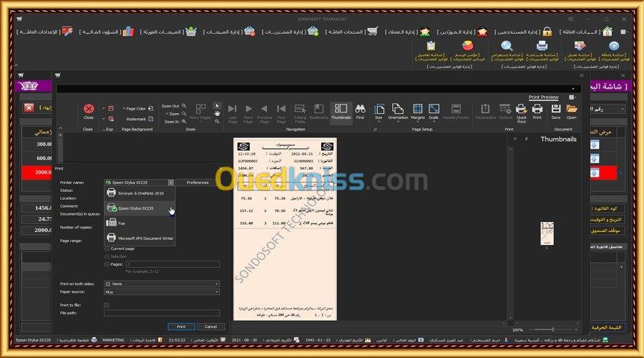Expand the Print on both sides dropdown

pyautogui.click(x=162, y=284)
